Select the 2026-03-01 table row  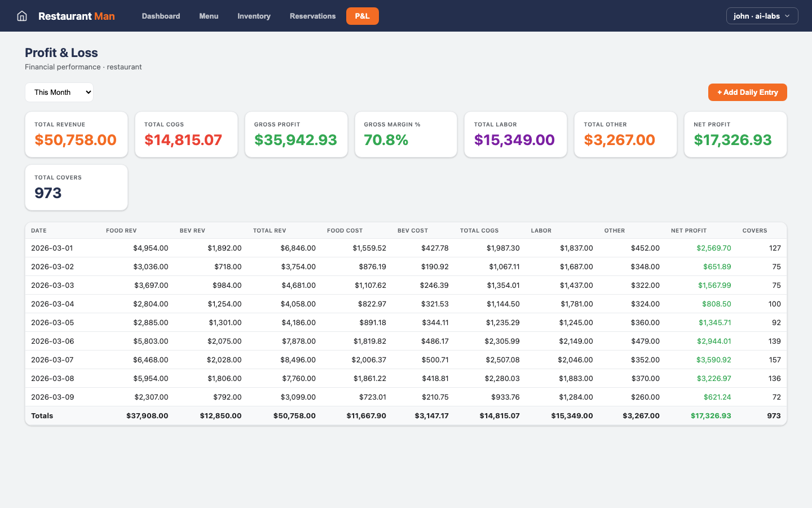point(405,248)
